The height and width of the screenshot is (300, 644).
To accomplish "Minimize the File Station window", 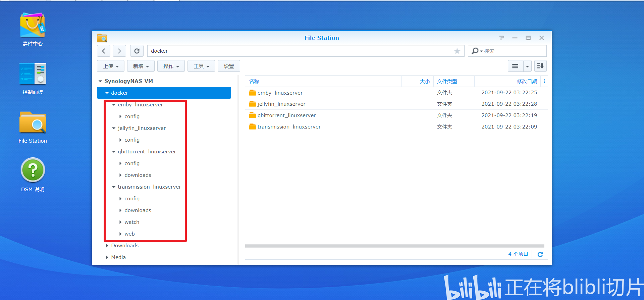I will tap(515, 38).
